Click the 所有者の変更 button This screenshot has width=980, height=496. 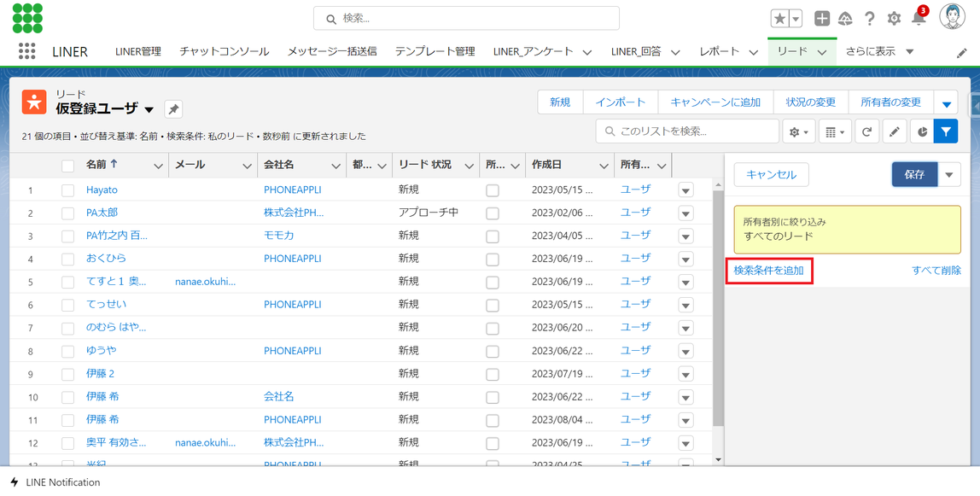890,102
